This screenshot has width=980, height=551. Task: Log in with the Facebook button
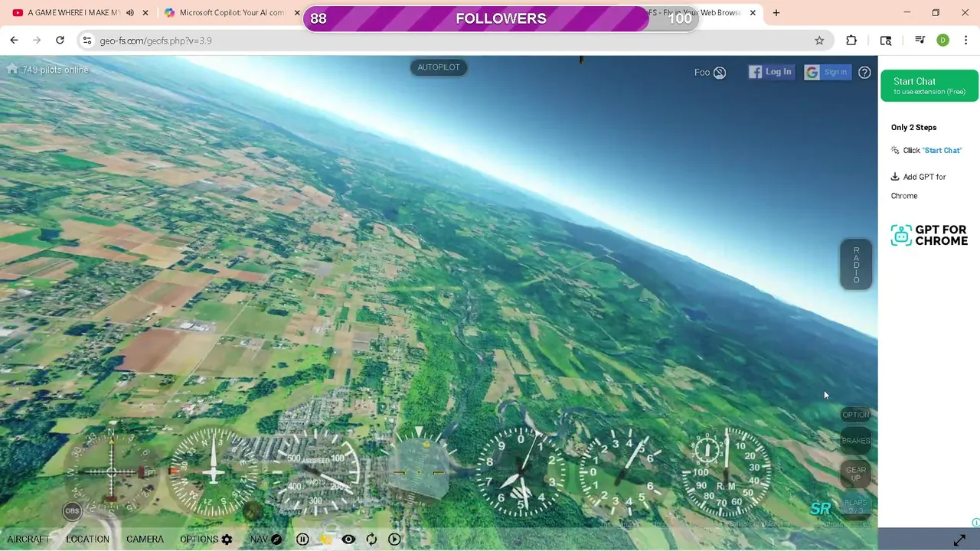click(x=771, y=72)
